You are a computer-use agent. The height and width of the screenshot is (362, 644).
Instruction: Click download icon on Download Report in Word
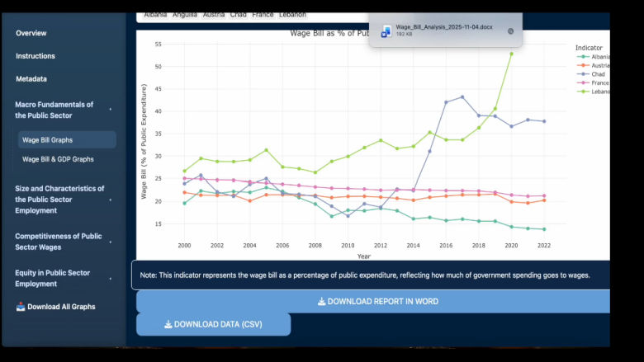click(x=321, y=302)
